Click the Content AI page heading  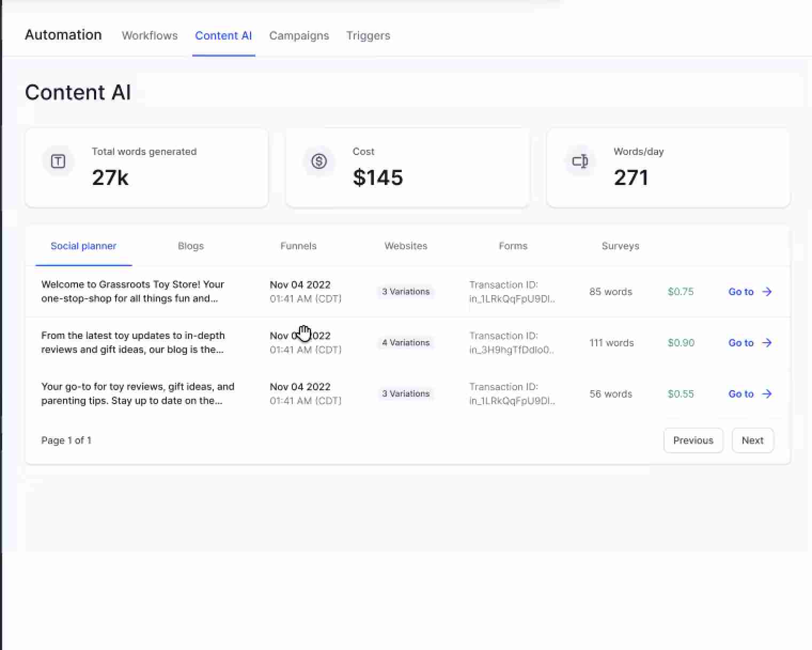tap(78, 92)
